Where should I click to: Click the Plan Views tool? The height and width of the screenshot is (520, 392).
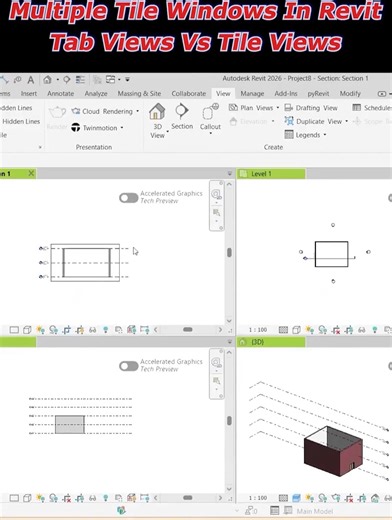point(251,108)
